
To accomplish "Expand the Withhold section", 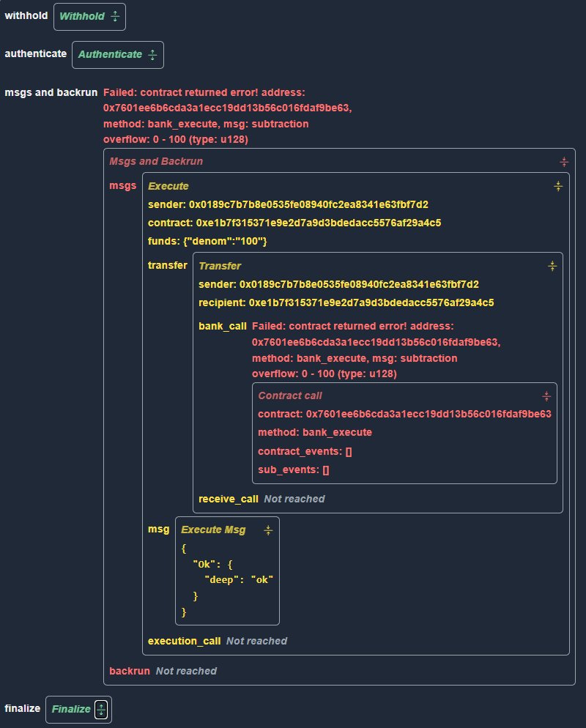I will tap(115, 16).
